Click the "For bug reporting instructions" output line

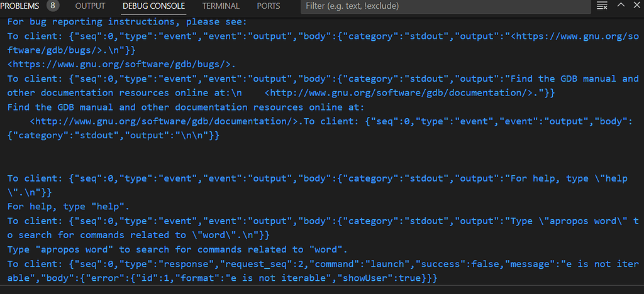(x=133, y=22)
